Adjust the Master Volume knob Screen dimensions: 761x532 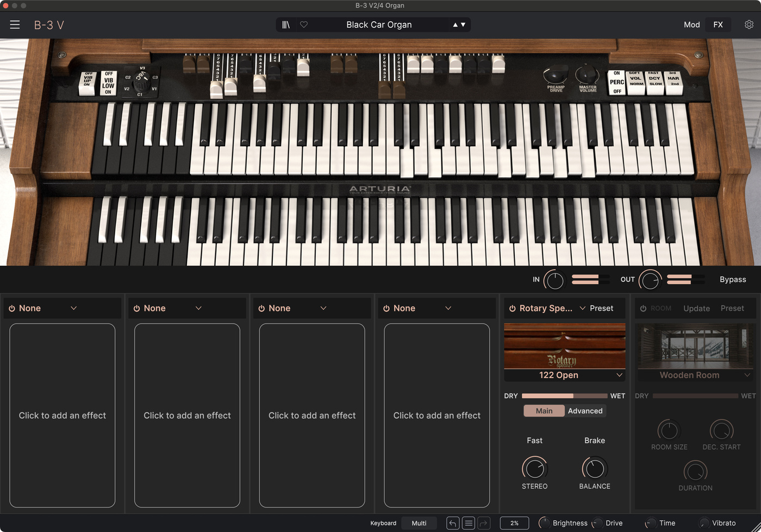pyautogui.click(x=587, y=75)
